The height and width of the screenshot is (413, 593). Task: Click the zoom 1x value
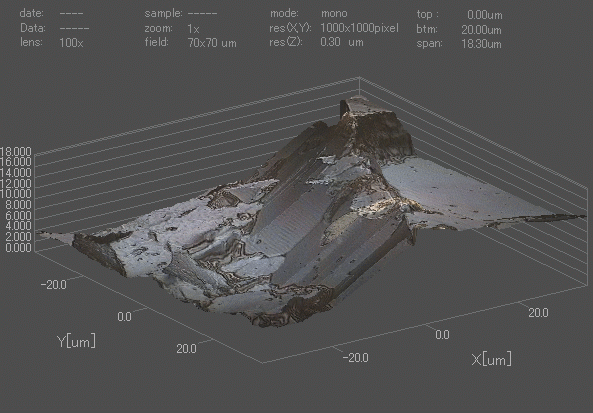(x=193, y=29)
